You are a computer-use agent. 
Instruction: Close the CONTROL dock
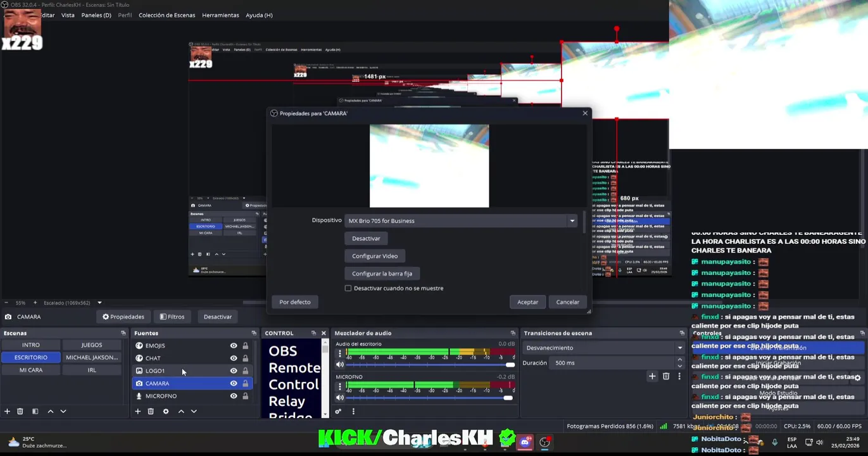tap(324, 333)
